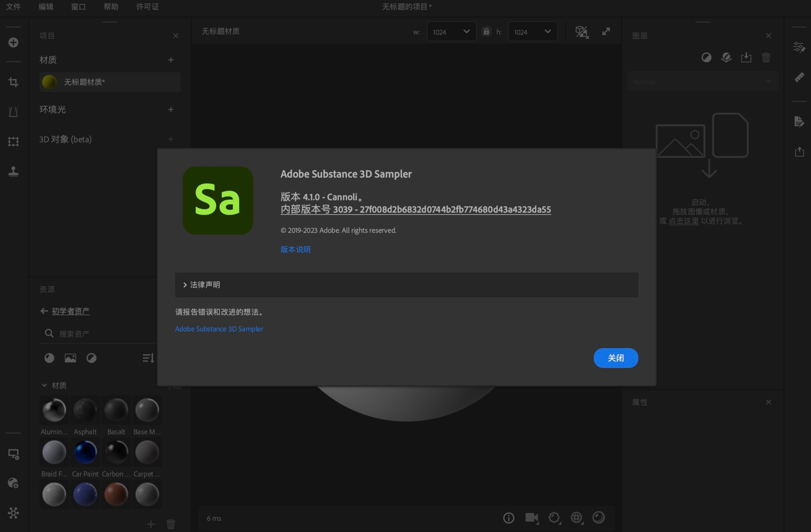
Task: Open the height 1024 dropdown
Action: coord(533,32)
